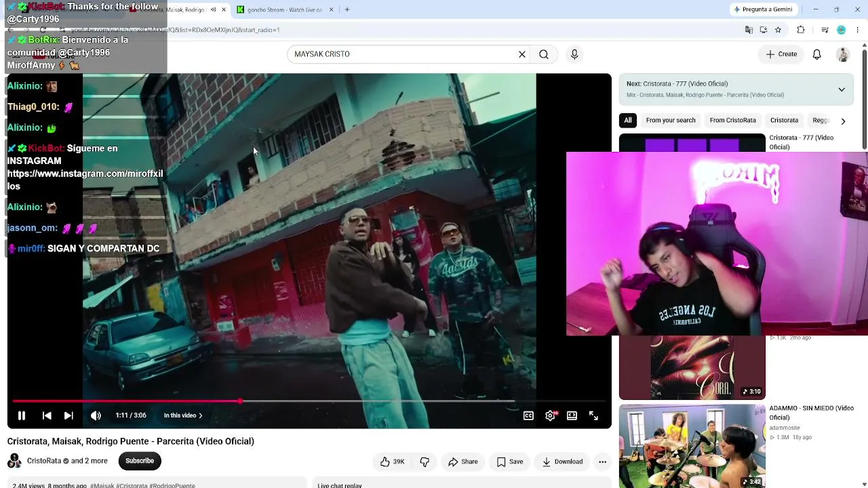The image size is (868, 488).
Task: Open YouTube notifications bell
Action: point(817,54)
